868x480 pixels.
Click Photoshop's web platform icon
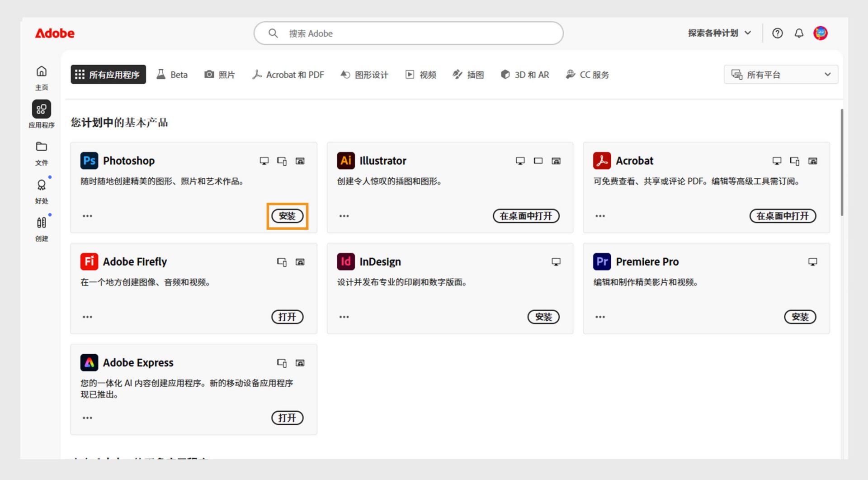300,161
